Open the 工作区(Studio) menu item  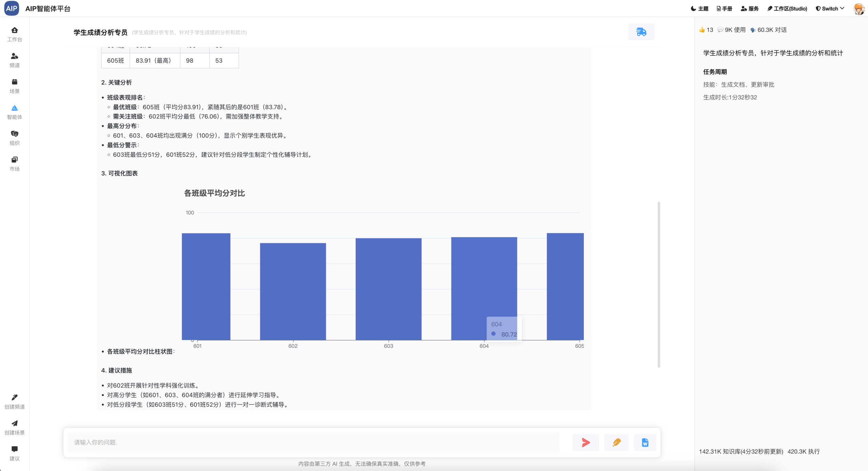click(x=787, y=8)
